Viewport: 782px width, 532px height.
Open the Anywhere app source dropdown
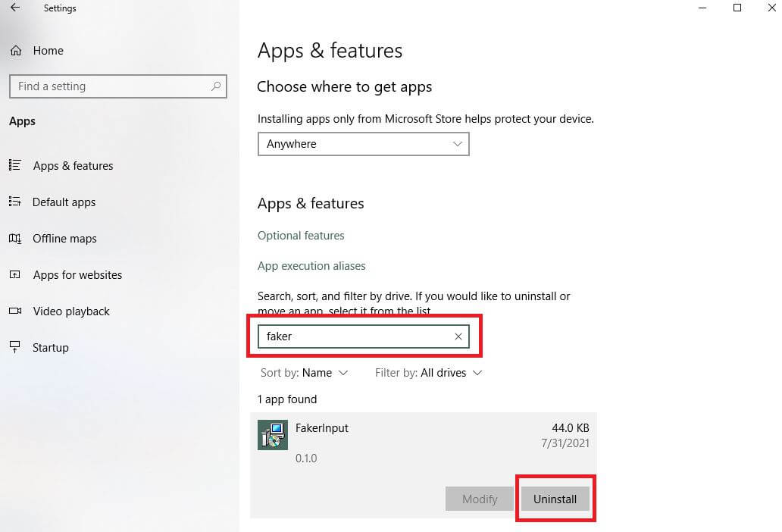(x=363, y=144)
